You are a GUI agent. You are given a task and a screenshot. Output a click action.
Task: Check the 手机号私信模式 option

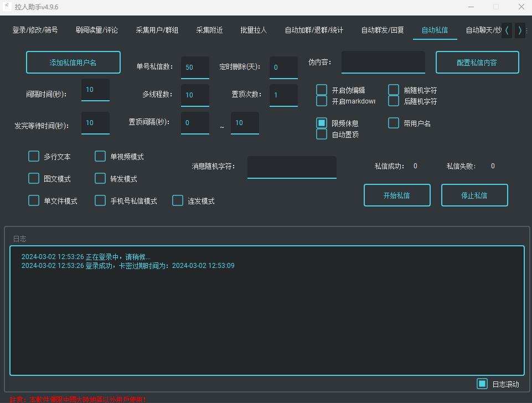point(100,201)
